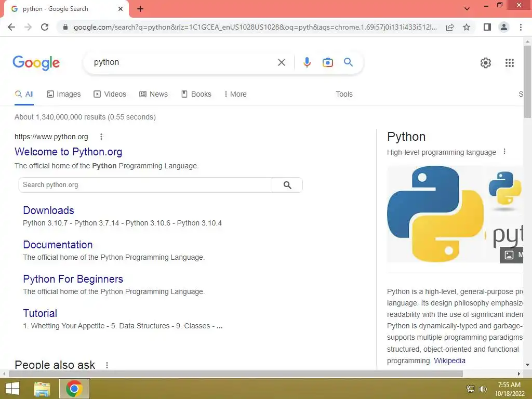
Task: Switch to News results
Action: click(153, 94)
